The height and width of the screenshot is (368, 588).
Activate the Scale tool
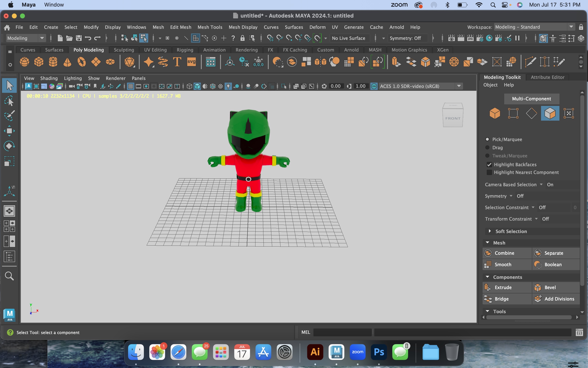point(9,161)
